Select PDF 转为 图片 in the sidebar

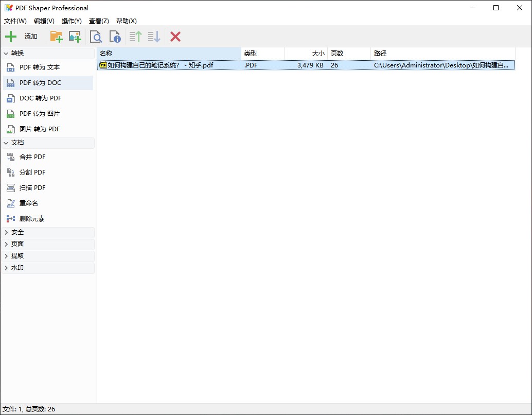click(x=40, y=114)
